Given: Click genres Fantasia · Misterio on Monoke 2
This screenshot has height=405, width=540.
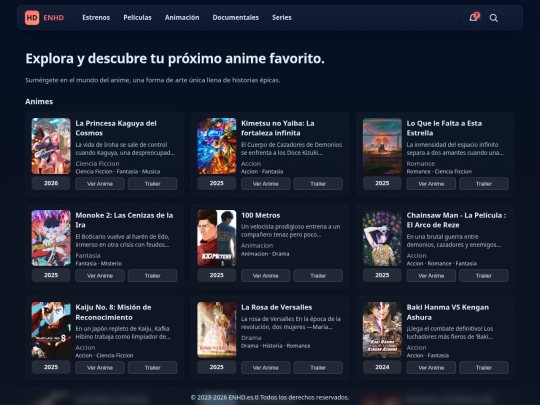Looking at the screenshot, I should coord(98,263).
